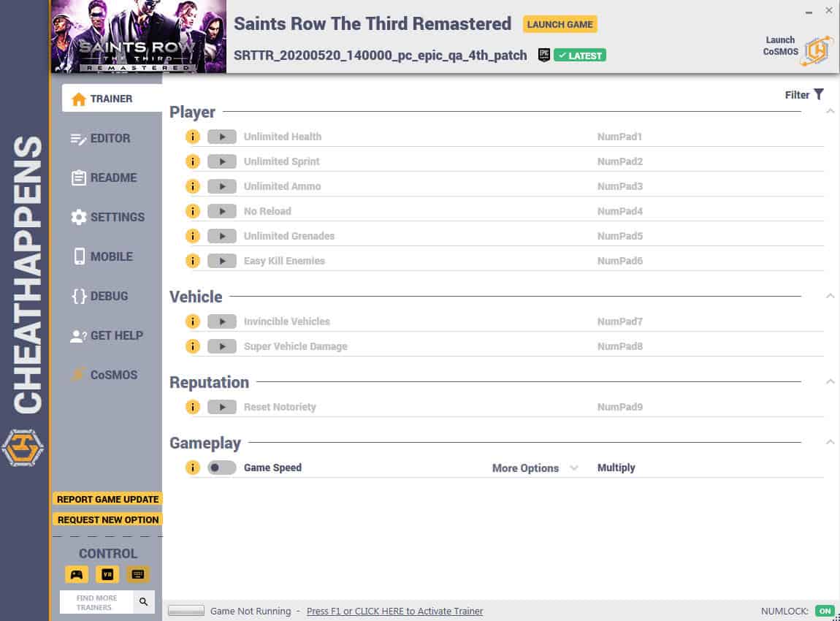Toggle the Game Speed switch
840x621 pixels.
(222, 468)
